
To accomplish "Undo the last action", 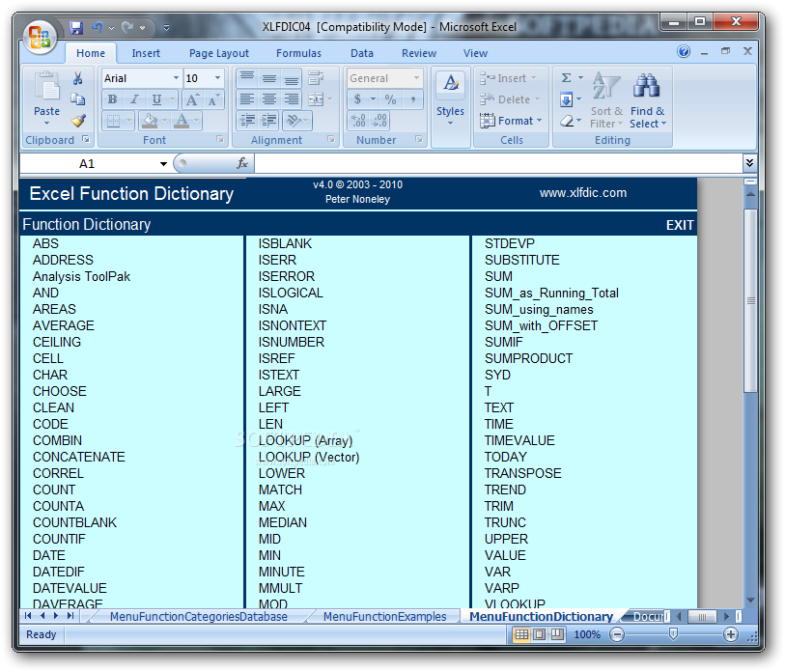I will click(x=98, y=28).
